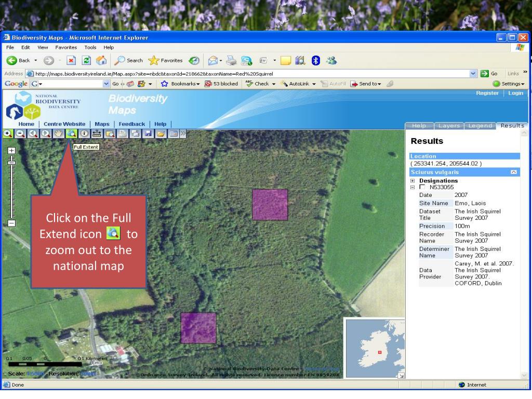Choose the Measure ruler tool
Image resolution: width=532 pixels, height=399 pixels.
point(97,134)
